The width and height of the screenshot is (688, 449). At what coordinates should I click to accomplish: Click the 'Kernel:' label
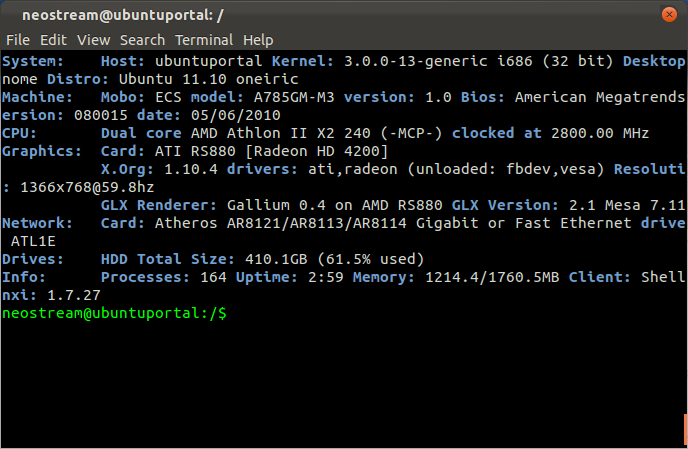click(303, 61)
